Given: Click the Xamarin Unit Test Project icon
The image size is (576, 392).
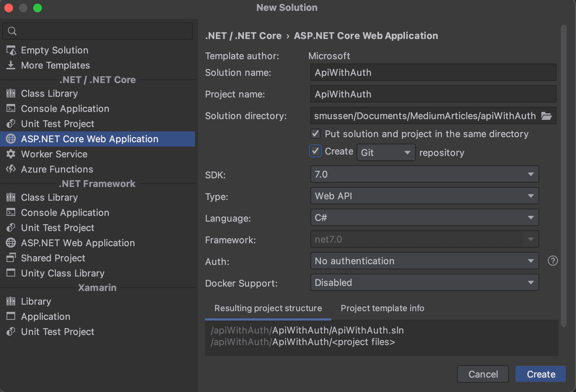Looking at the screenshot, I should [11, 332].
